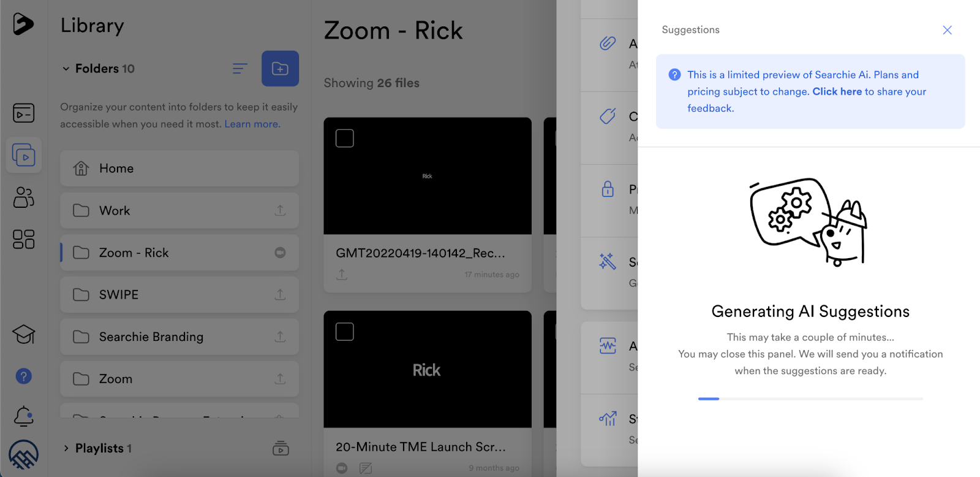Viewport: 980px width, 477px height.
Task: Open the Searchie Branding folder
Action: click(179, 337)
